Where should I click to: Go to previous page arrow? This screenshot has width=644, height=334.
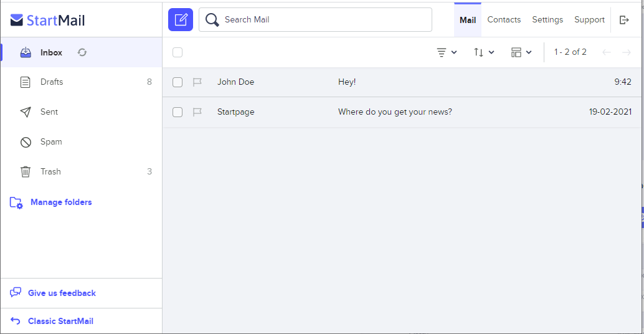coord(607,52)
